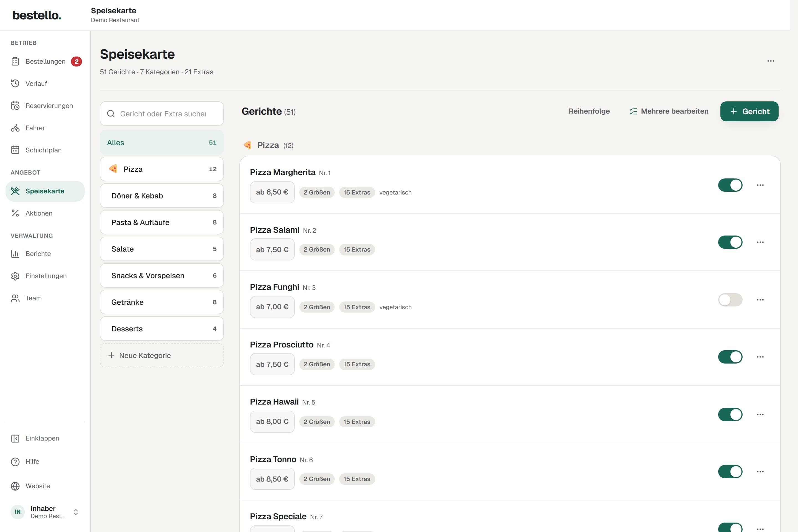Show the Getränke category
The height and width of the screenshot is (532, 798).
point(162,302)
